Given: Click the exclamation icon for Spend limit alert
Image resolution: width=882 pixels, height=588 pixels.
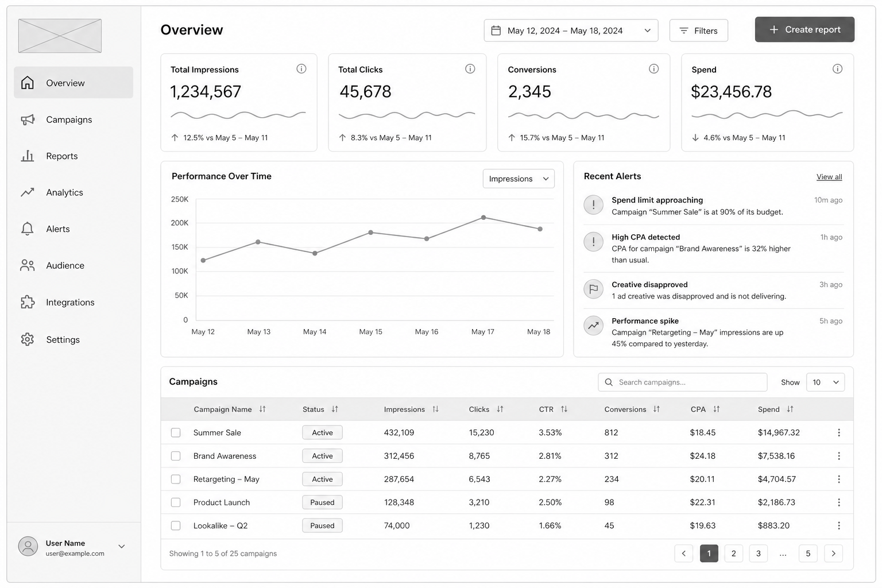Looking at the screenshot, I should coord(594,205).
